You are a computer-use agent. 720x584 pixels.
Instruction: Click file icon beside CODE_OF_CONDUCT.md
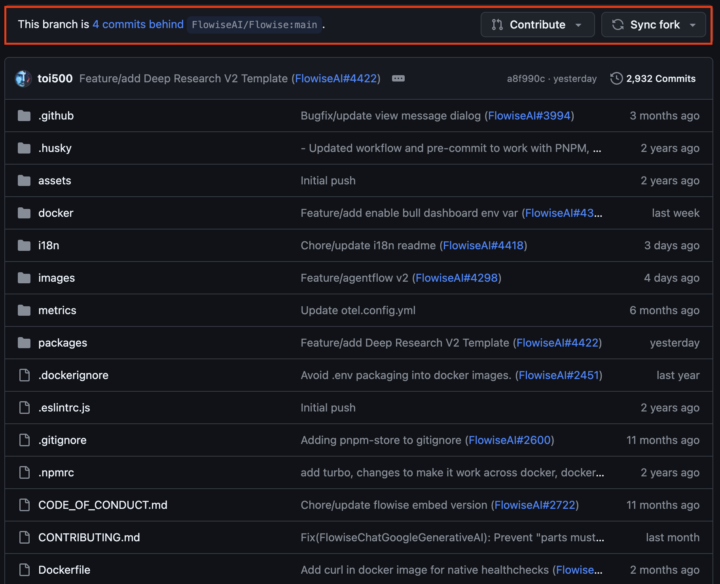click(24, 505)
